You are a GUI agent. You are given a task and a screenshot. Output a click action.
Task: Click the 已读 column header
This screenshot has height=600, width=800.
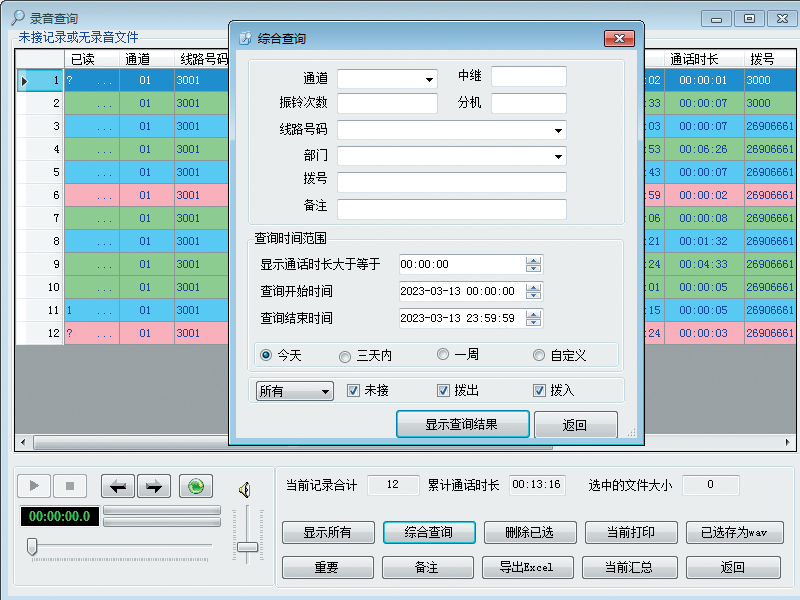[92, 59]
